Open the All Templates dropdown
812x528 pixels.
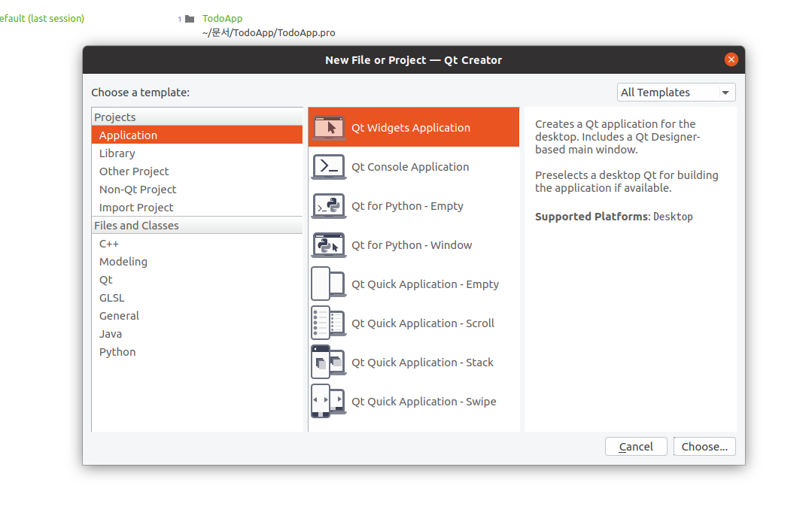676,93
